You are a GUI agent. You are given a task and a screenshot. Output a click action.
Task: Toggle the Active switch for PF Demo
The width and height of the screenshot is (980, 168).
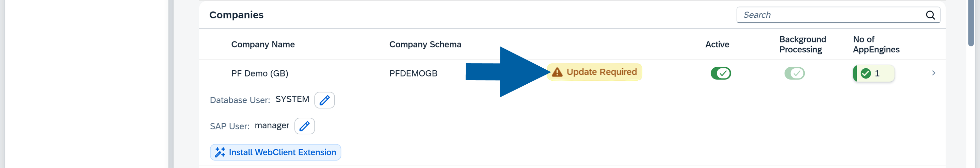721,73
